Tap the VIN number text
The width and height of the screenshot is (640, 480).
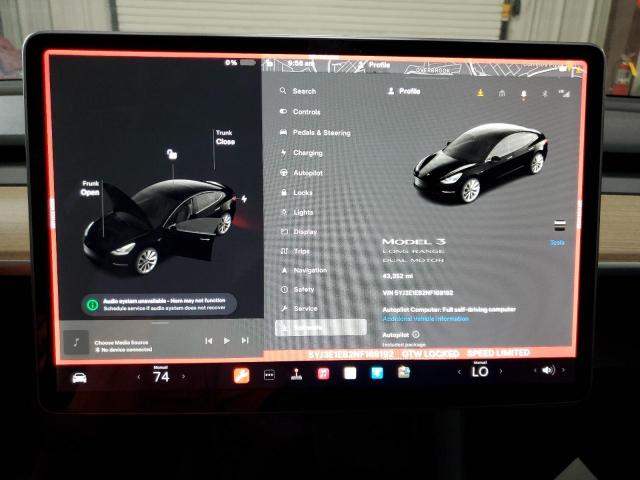coord(418,293)
